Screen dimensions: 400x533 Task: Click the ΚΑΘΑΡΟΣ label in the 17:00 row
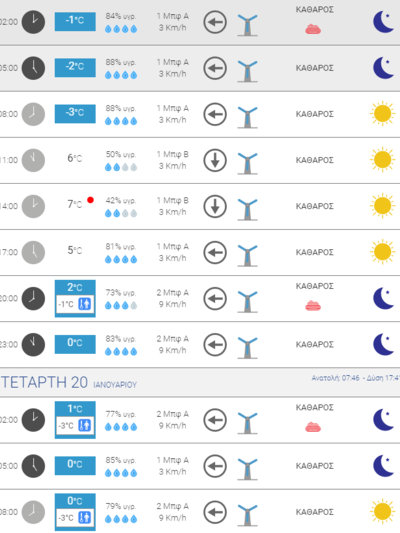(x=315, y=252)
